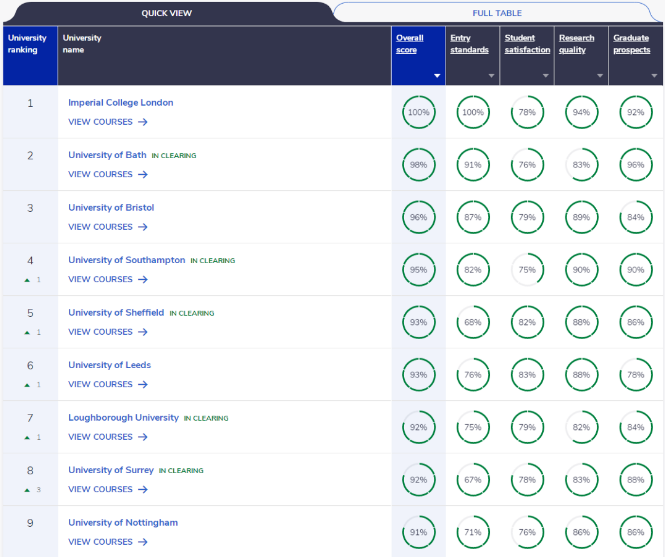Sort by Student satisfaction header link
Image resolution: width=665 pixels, height=557 pixels.
point(527,44)
